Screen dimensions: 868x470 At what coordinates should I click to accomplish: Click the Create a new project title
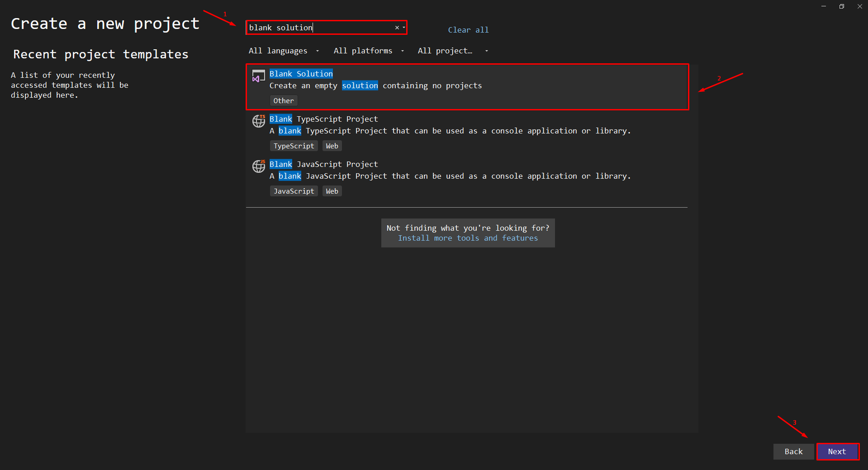[x=105, y=24]
